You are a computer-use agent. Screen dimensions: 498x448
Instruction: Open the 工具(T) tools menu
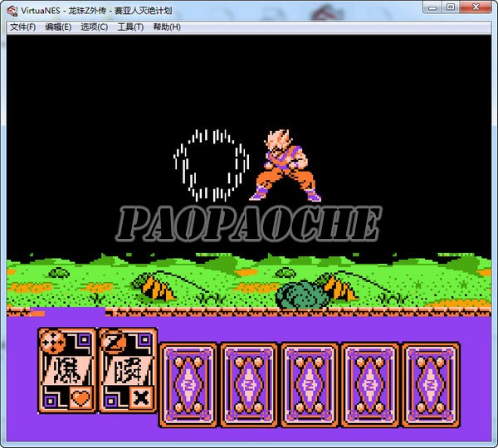coord(130,27)
